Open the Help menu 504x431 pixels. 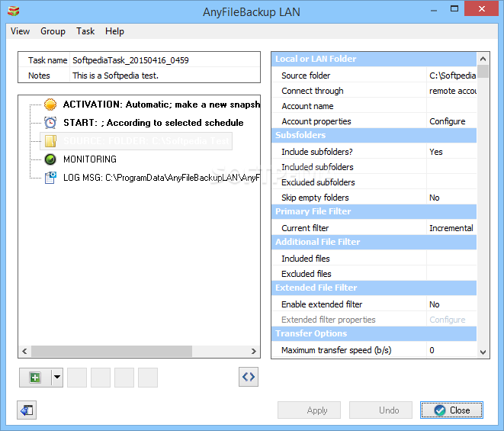114,31
